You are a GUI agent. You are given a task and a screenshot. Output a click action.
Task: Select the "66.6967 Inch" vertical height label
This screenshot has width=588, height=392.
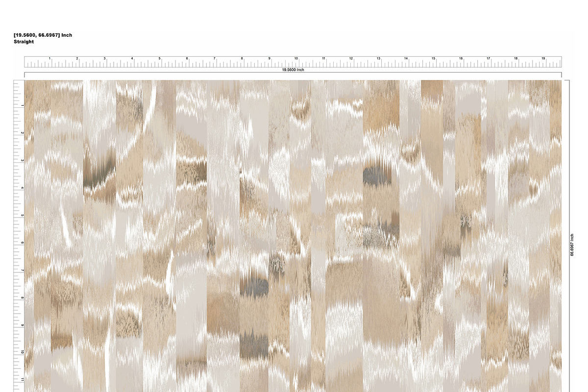[x=571, y=245]
